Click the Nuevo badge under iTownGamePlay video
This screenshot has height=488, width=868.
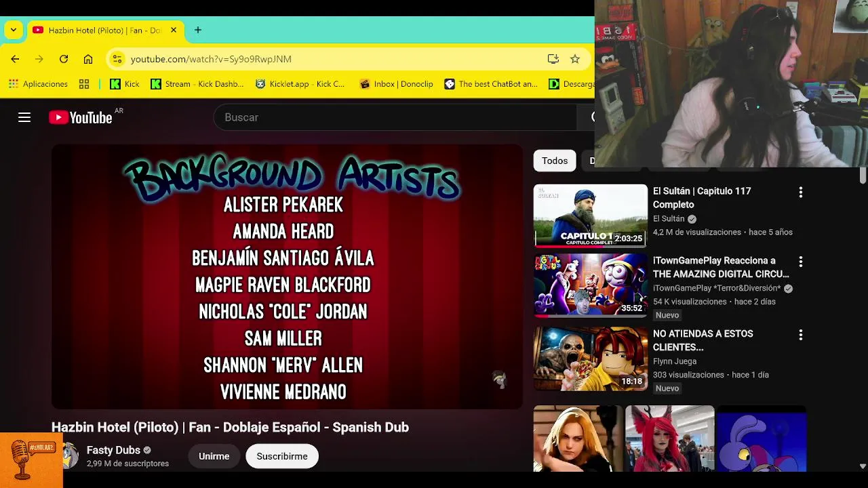coord(667,315)
